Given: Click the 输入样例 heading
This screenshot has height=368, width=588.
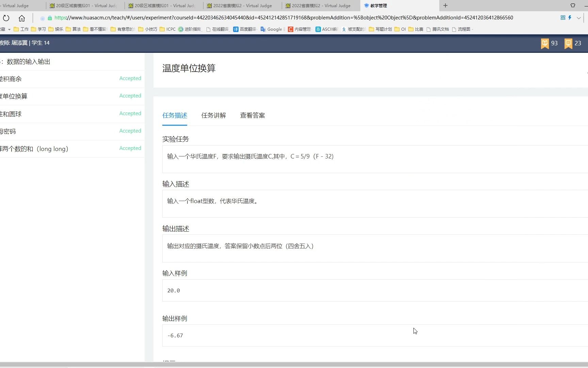Looking at the screenshot, I should tap(175, 273).
